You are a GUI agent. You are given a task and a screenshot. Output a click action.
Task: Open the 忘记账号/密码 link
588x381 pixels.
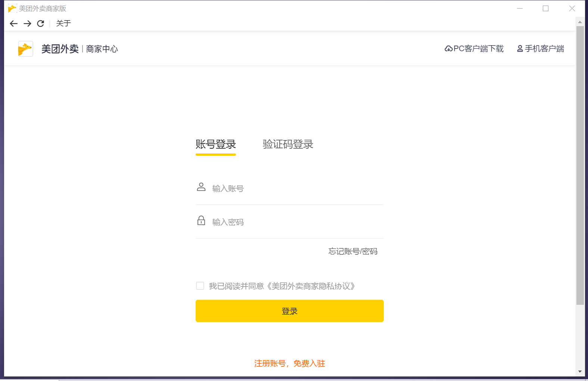coord(353,251)
